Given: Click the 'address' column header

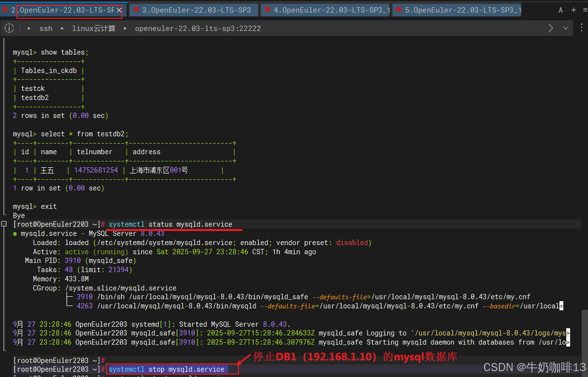Looking at the screenshot, I should (x=147, y=152).
